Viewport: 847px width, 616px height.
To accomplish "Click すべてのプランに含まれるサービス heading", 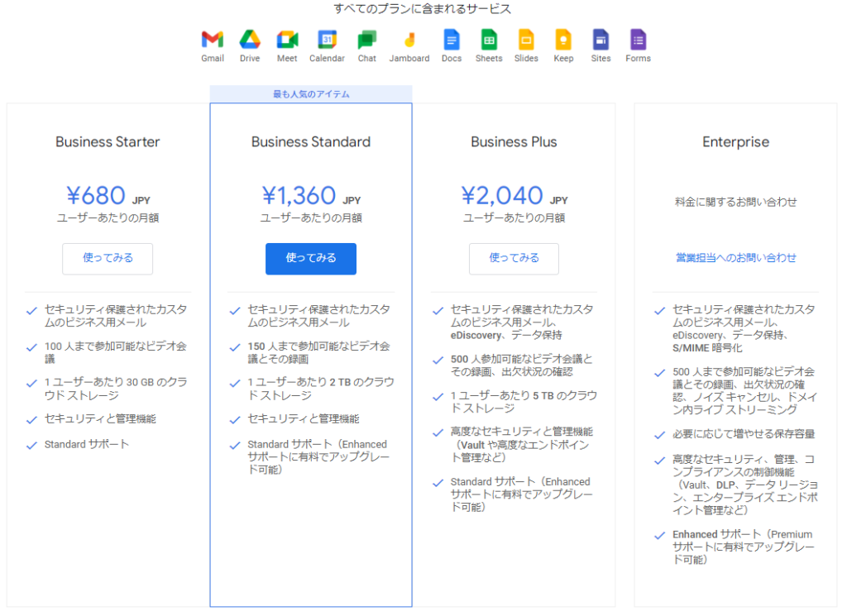I will pyautogui.click(x=422, y=8).
